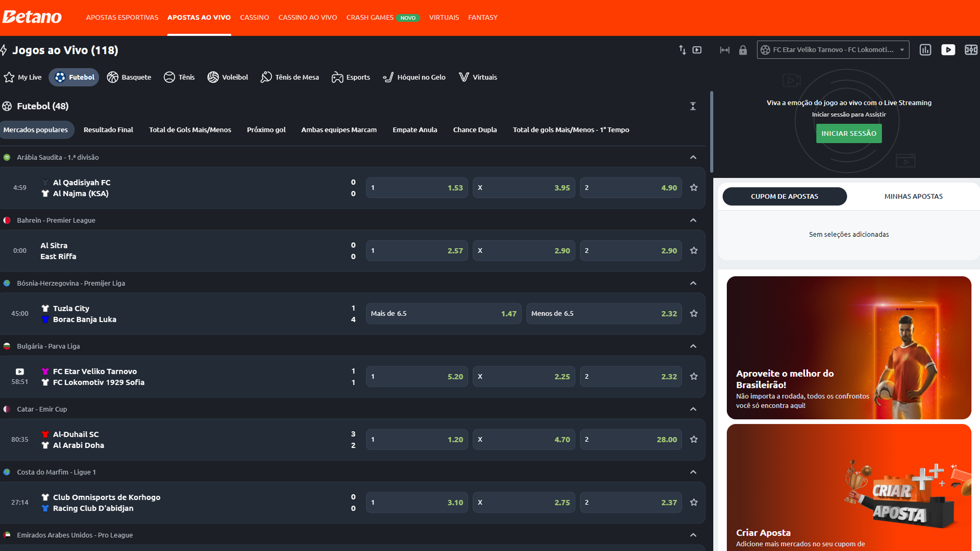Open the Brasileirão promo banner
The width and height of the screenshot is (980, 551).
point(848,348)
